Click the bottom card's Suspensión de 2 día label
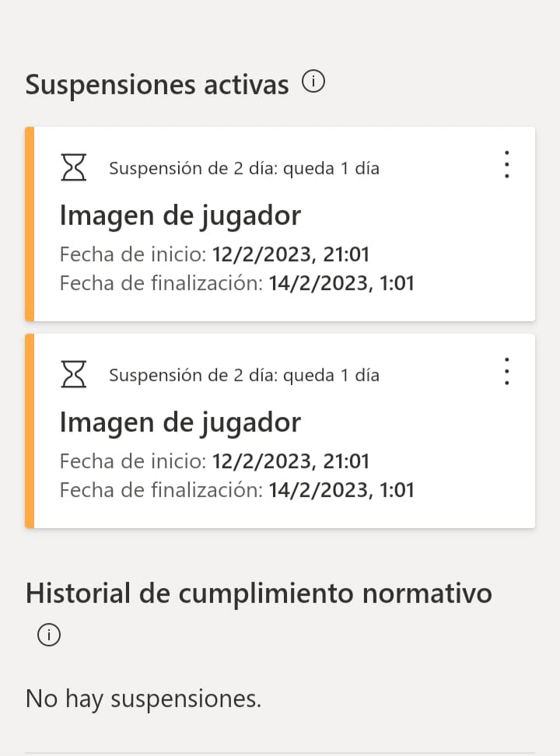 pyautogui.click(x=243, y=375)
